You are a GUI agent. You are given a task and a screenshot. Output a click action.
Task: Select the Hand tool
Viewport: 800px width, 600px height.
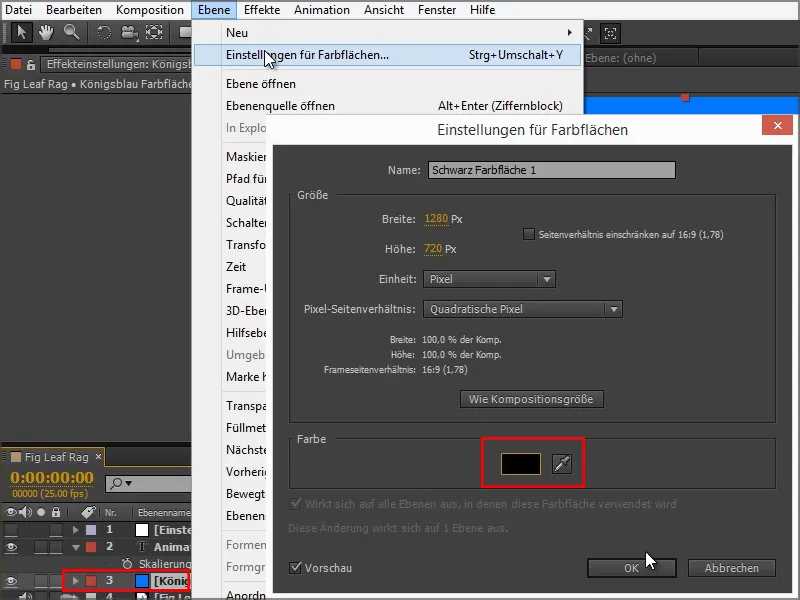tap(46, 33)
